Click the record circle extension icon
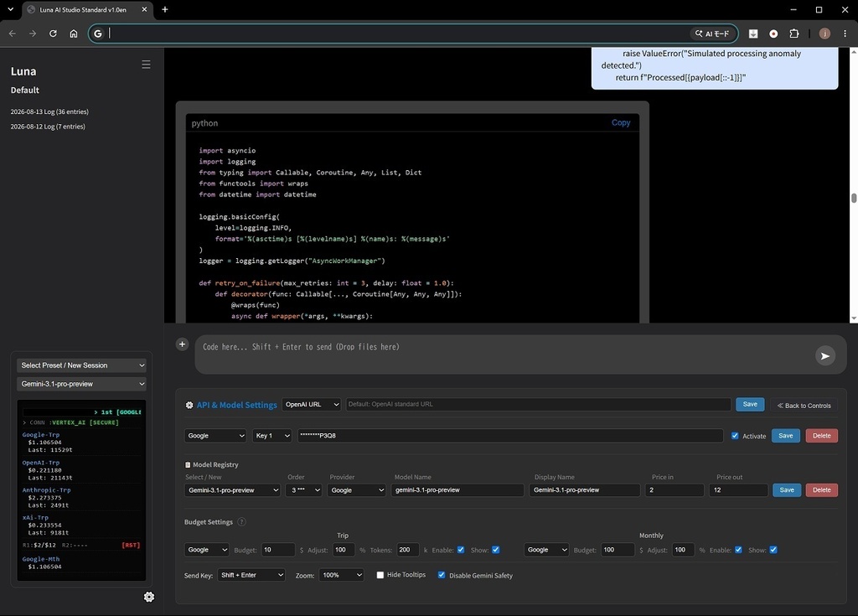Screen dimensions: 858x616 tap(773, 34)
